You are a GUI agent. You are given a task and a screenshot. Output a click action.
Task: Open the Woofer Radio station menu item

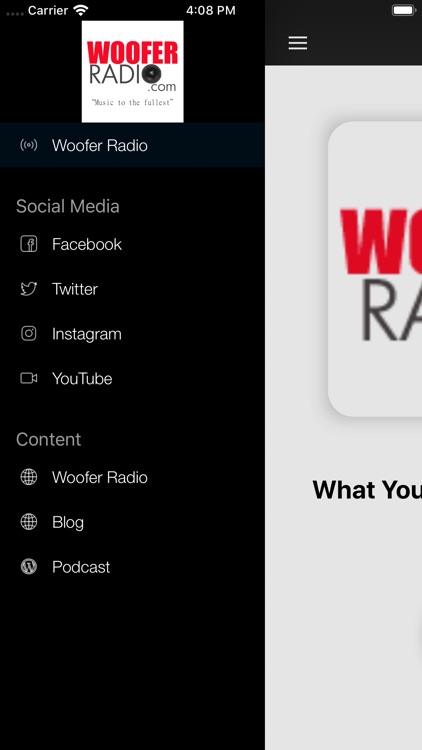132,145
